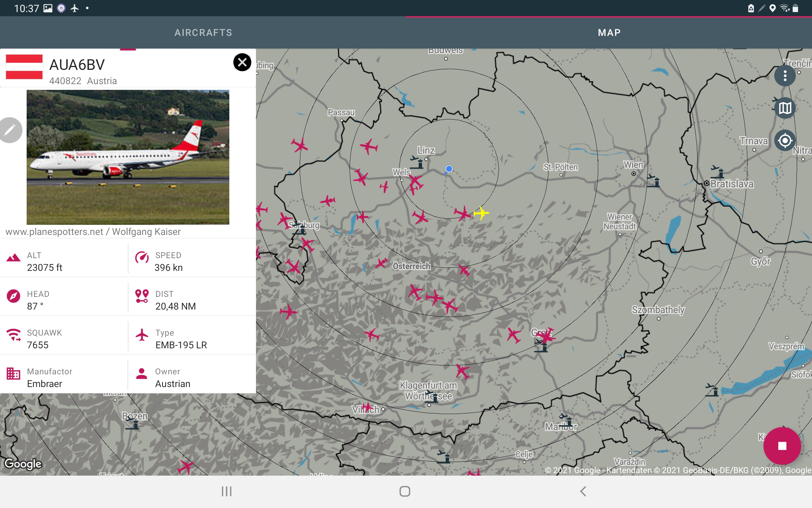Select the pink aircraft at the bottom left near Google logo
Screen dimensions: 812x508
pos(185,467)
